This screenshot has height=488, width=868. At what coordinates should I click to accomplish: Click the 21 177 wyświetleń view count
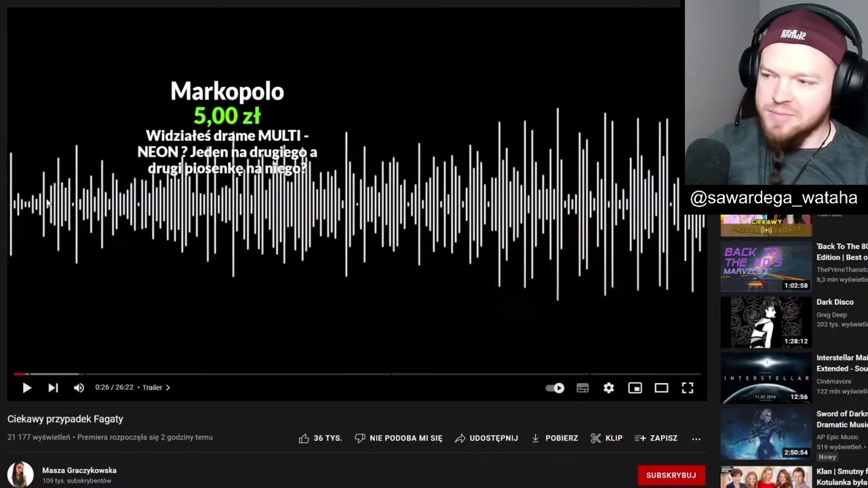[x=39, y=437]
